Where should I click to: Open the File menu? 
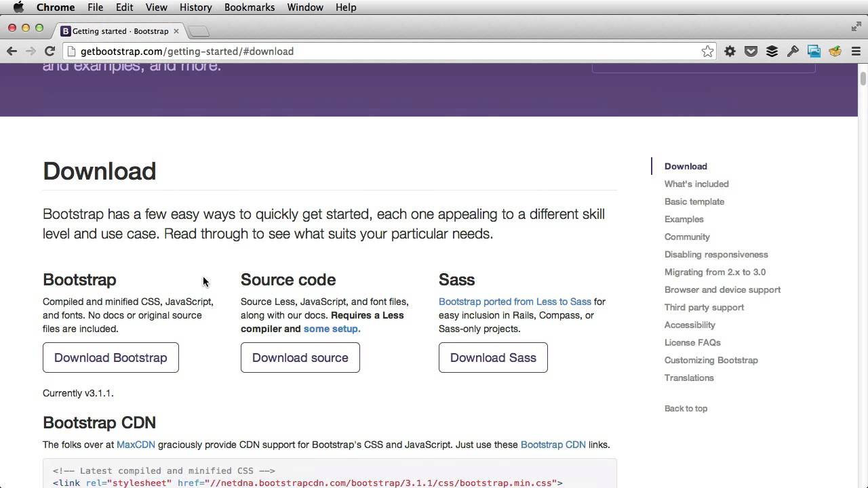click(95, 7)
